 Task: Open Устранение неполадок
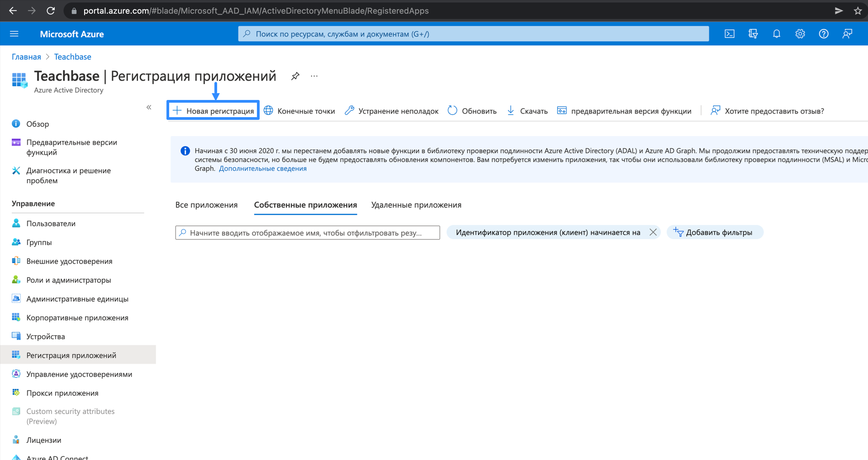tap(392, 111)
